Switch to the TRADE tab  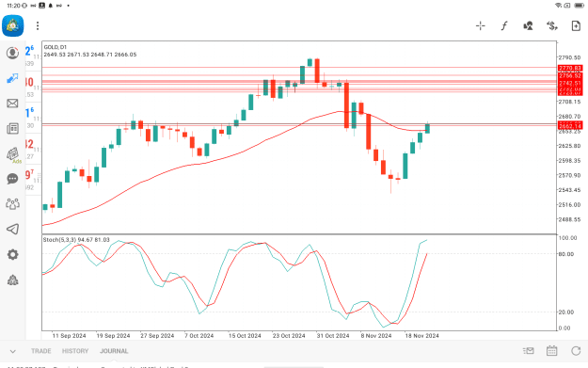[40, 351]
